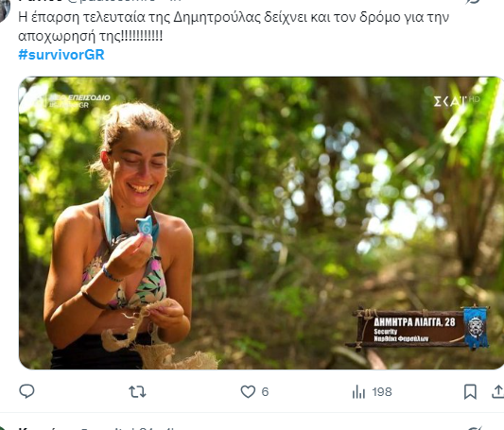Open the tweet author's profile avatar
Viewport: 504px width, 430px height.
click(x=4, y=11)
